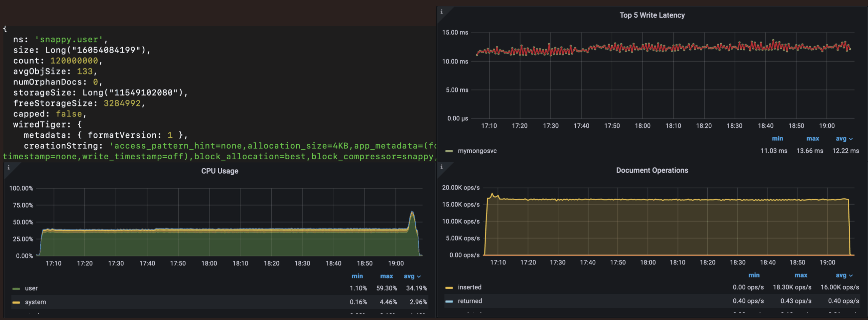This screenshot has width=868, height=320.
Task: Click the inserted avg value 16.00K ops/s
Action: (840, 287)
